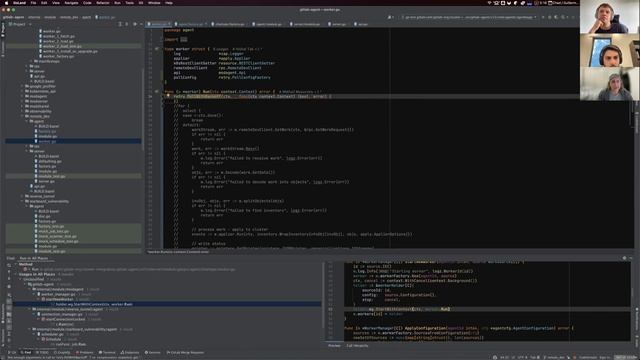
Task: Open the Project panel settings gear
Action: (135, 24)
